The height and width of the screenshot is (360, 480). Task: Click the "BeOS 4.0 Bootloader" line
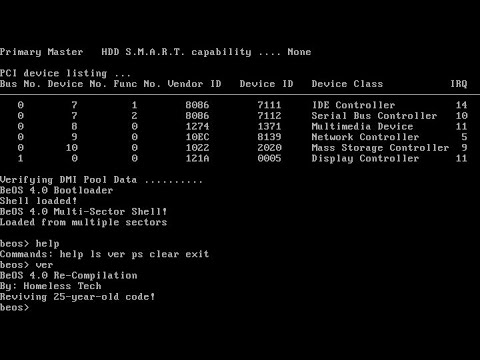click(x=57, y=190)
